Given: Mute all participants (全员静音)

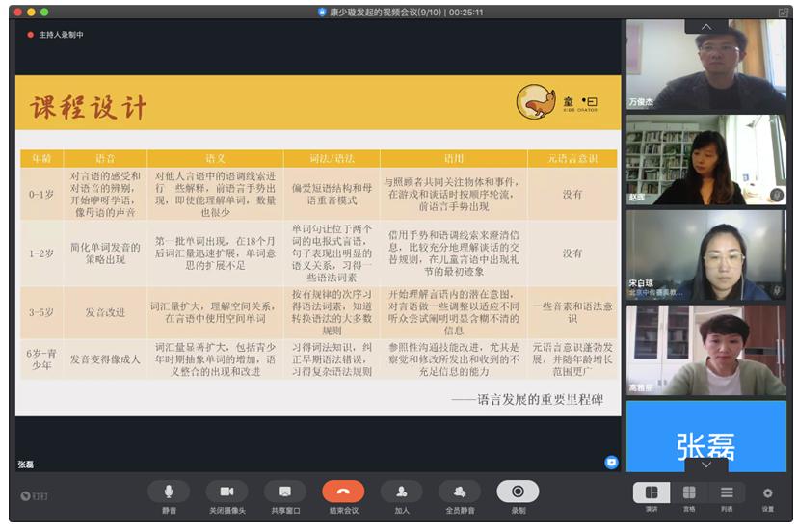Looking at the screenshot, I should coord(460,492).
